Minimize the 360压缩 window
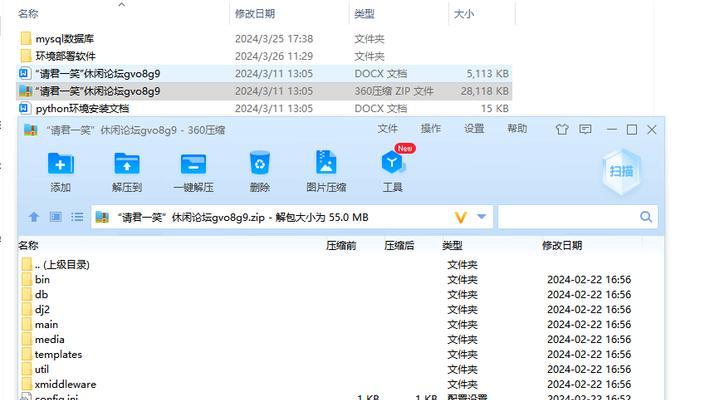The width and height of the screenshot is (705, 400). 611,129
